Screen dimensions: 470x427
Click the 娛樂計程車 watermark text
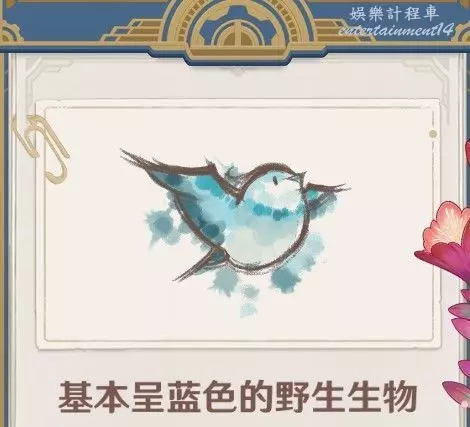[394, 14]
